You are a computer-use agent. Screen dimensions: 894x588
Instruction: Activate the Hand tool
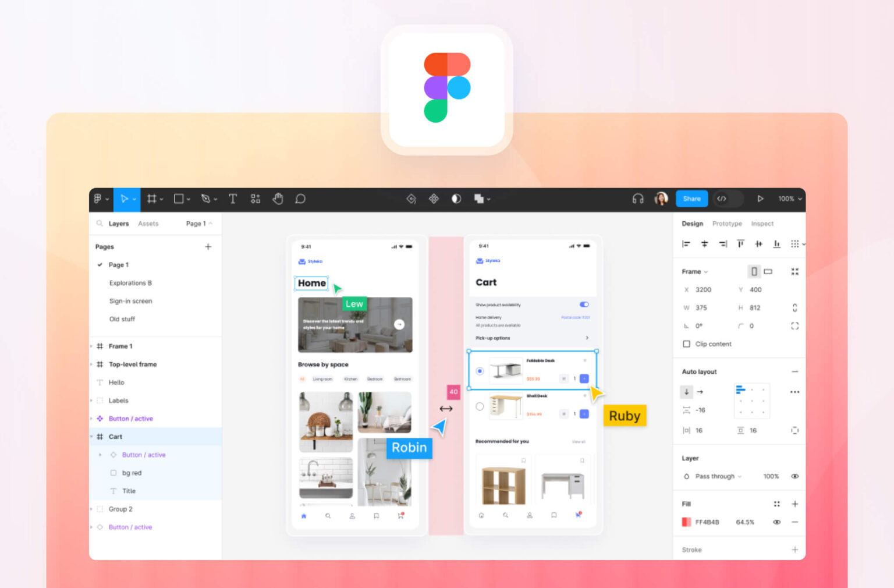click(278, 199)
